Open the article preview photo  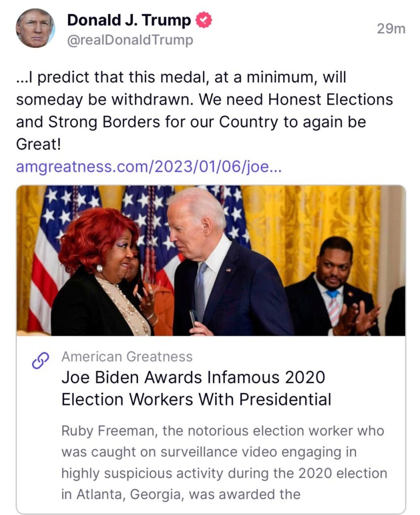tap(211, 260)
